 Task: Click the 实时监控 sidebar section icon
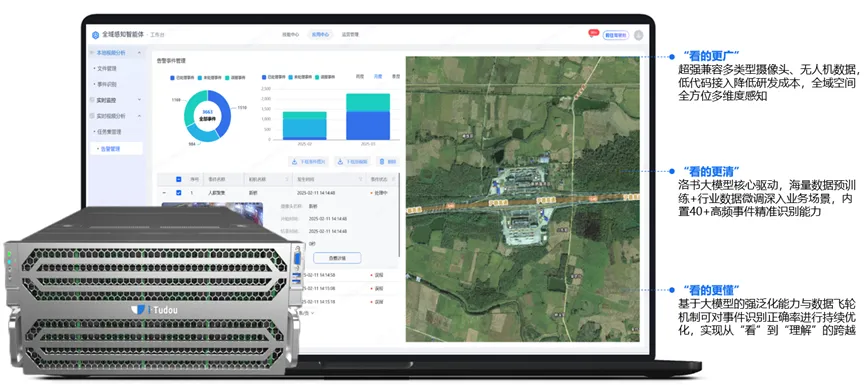tap(92, 100)
